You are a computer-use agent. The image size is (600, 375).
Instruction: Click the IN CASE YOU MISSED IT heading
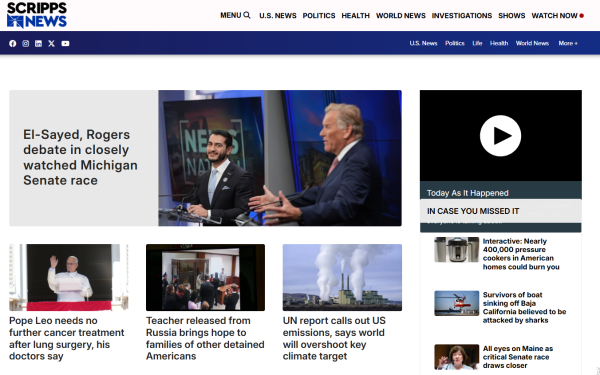click(x=473, y=211)
